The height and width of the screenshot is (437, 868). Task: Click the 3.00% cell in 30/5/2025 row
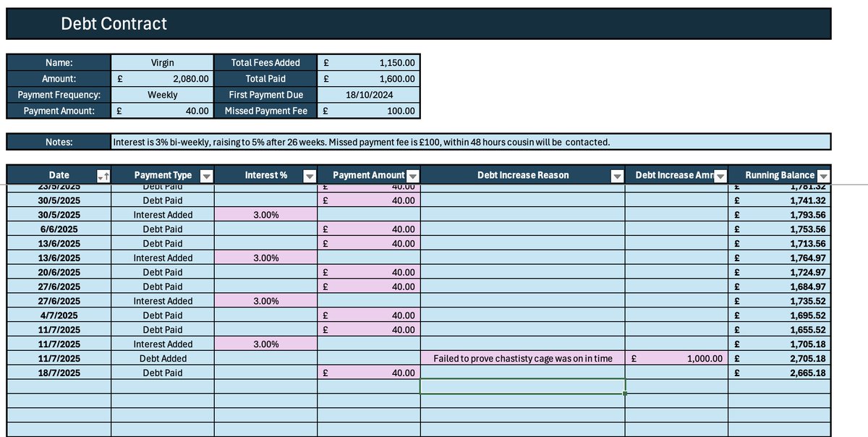pyautogui.click(x=265, y=215)
